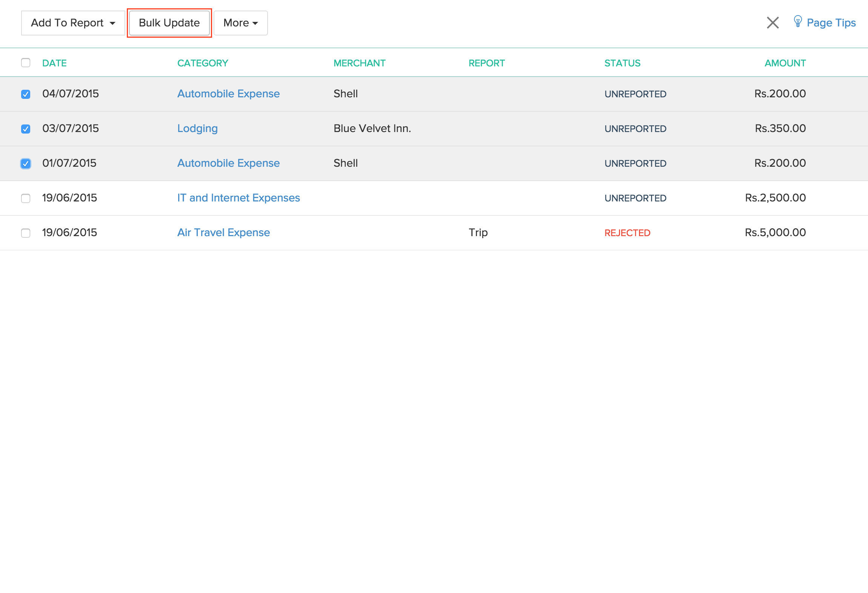Sort by the AMOUNT column header
868x593 pixels.
pos(785,63)
